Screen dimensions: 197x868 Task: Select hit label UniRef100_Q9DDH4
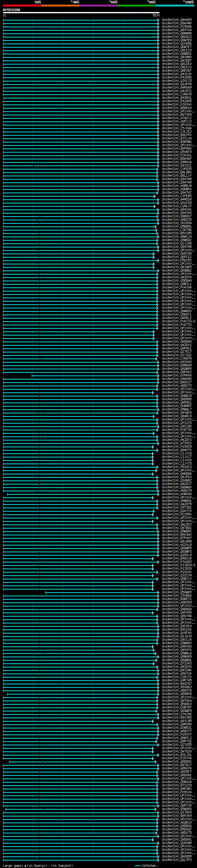[x=177, y=342]
